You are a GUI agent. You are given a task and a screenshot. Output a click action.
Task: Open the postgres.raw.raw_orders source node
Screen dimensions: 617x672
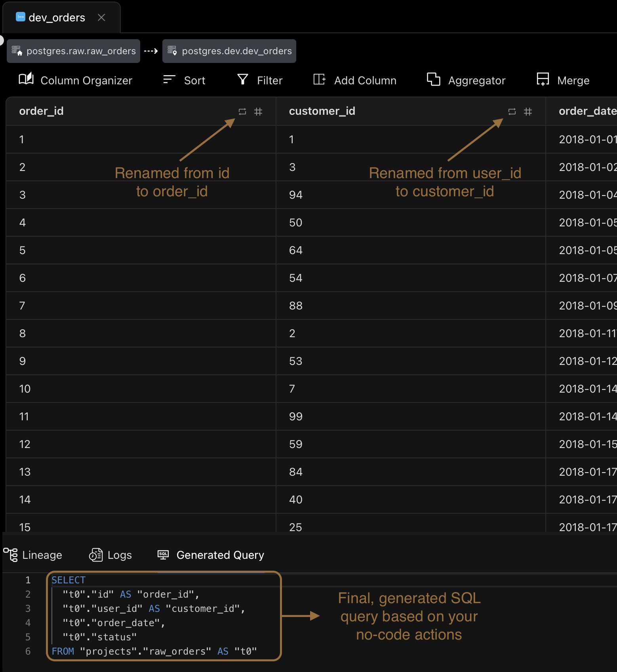(74, 51)
